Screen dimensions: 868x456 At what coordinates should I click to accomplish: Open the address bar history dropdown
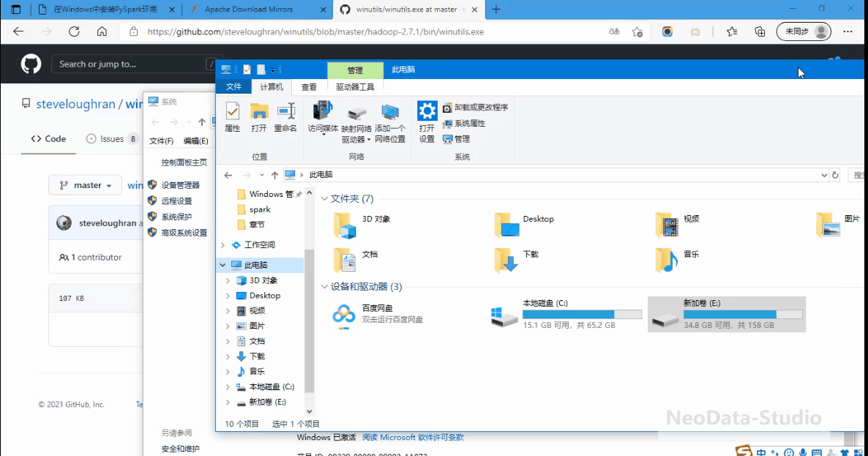point(823,175)
